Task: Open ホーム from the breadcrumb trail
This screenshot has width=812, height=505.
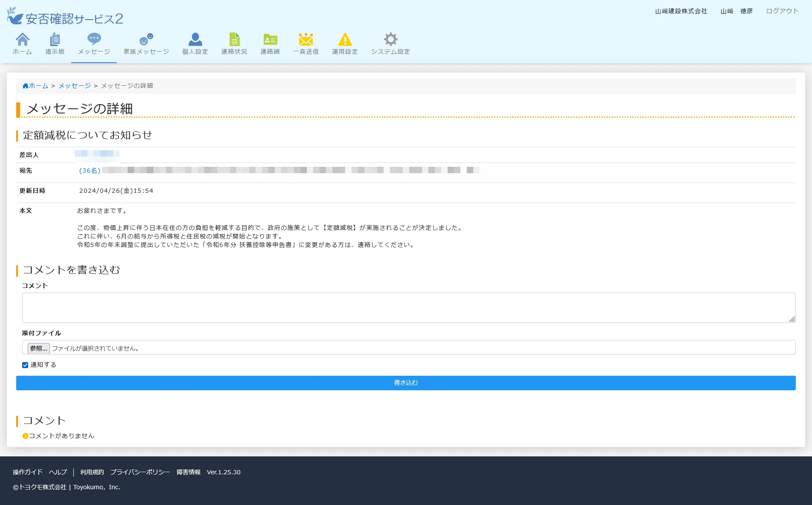Action: pyautogui.click(x=38, y=85)
